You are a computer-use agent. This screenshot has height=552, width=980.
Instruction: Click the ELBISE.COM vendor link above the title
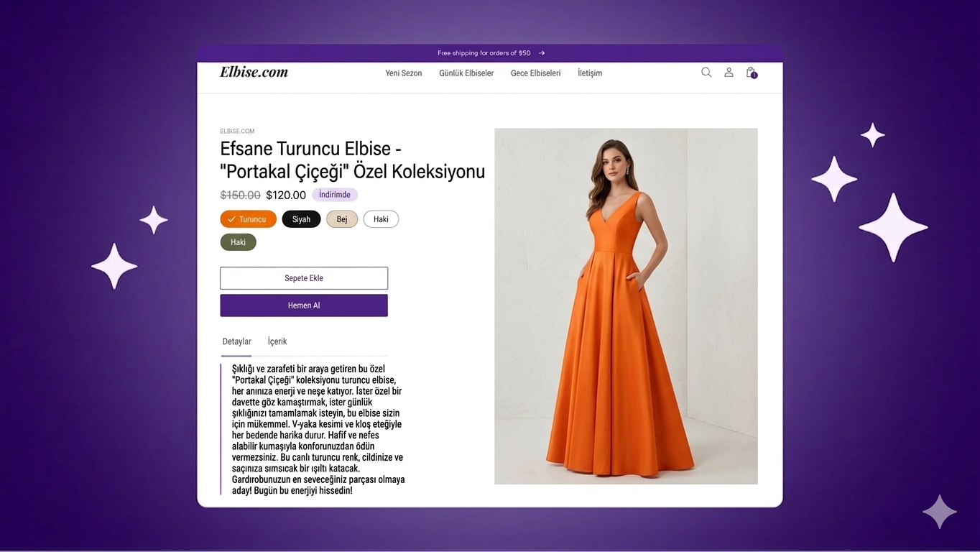tap(237, 132)
